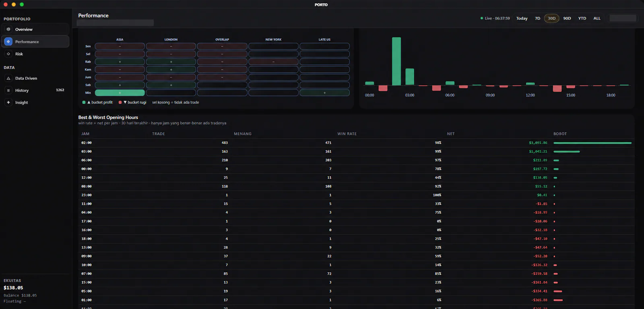Image resolution: width=644 pixels, height=309 pixels.
Task: Click the Insight sparkle icon
Action: click(x=8, y=102)
